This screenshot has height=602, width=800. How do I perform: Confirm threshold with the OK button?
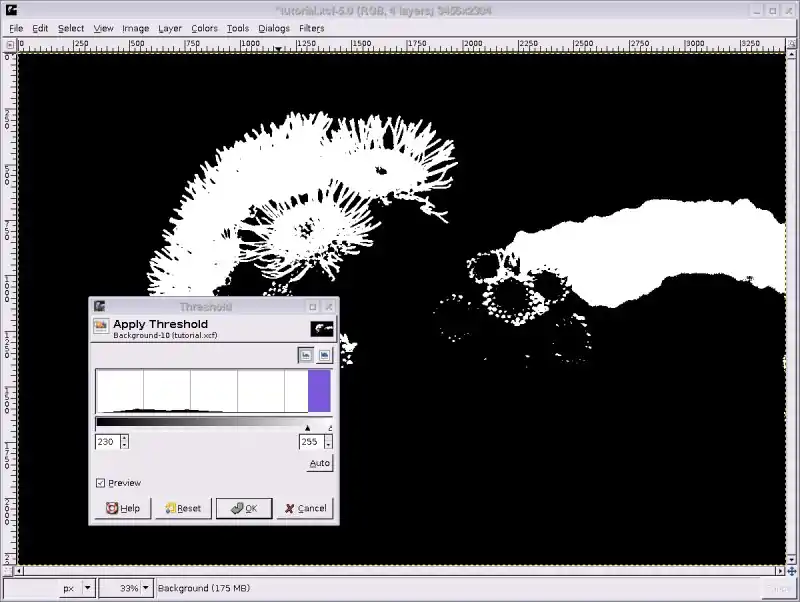pos(244,508)
